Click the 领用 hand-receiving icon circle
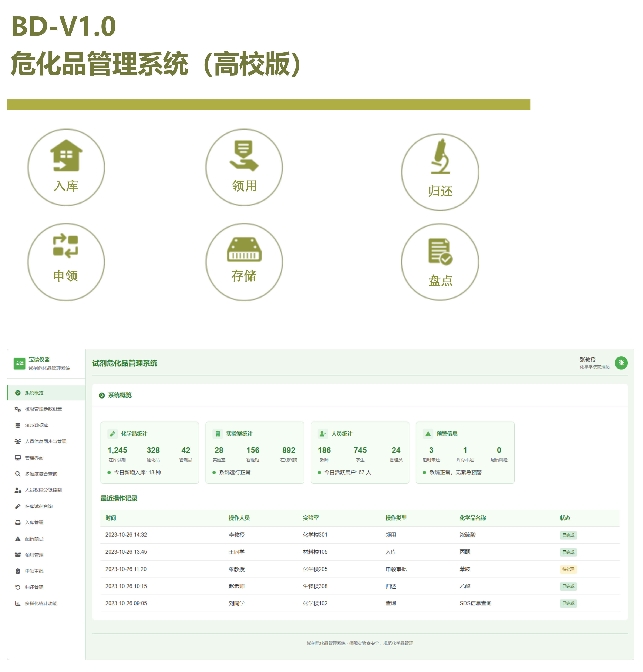The image size is (643, 672). pyautogui.click(x=244, y=167)
